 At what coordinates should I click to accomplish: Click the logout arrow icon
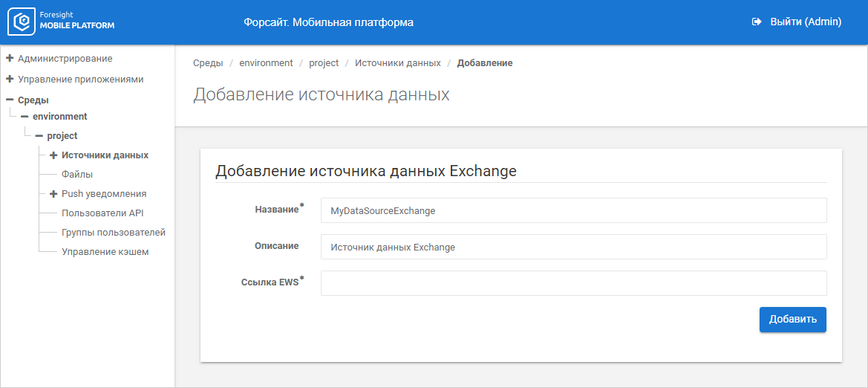tap(757, 22)
